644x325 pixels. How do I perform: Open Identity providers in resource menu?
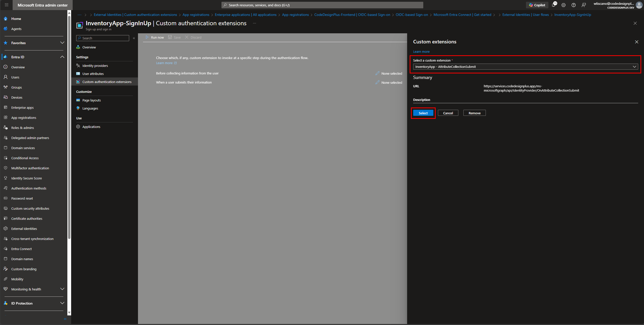pos(95,66)
